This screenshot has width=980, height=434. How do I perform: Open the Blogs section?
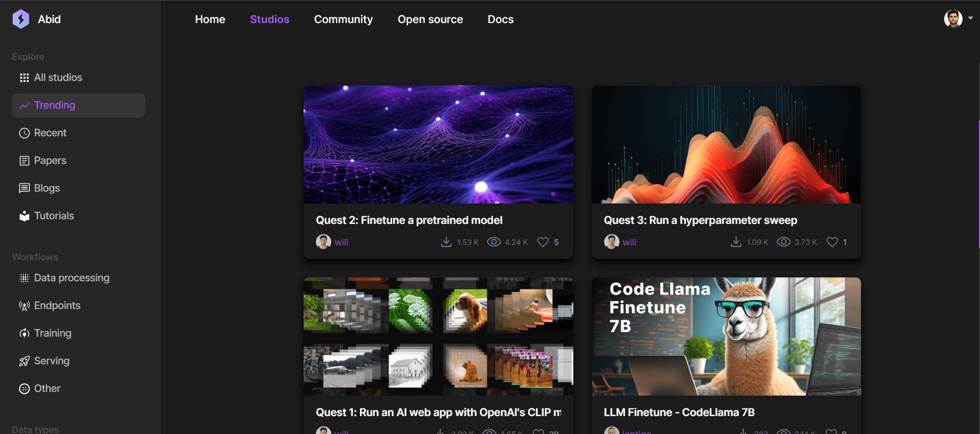(78, 189)
